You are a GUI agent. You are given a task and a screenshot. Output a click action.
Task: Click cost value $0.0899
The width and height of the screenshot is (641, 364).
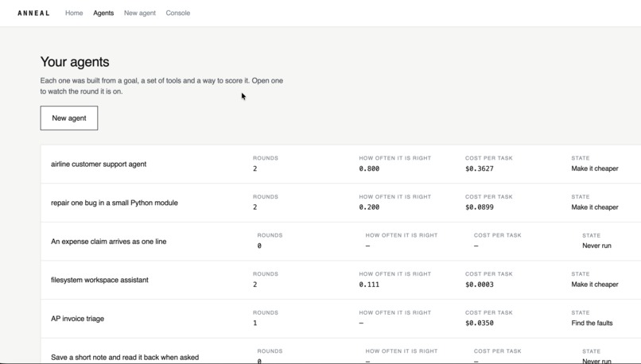click(479, 207)
